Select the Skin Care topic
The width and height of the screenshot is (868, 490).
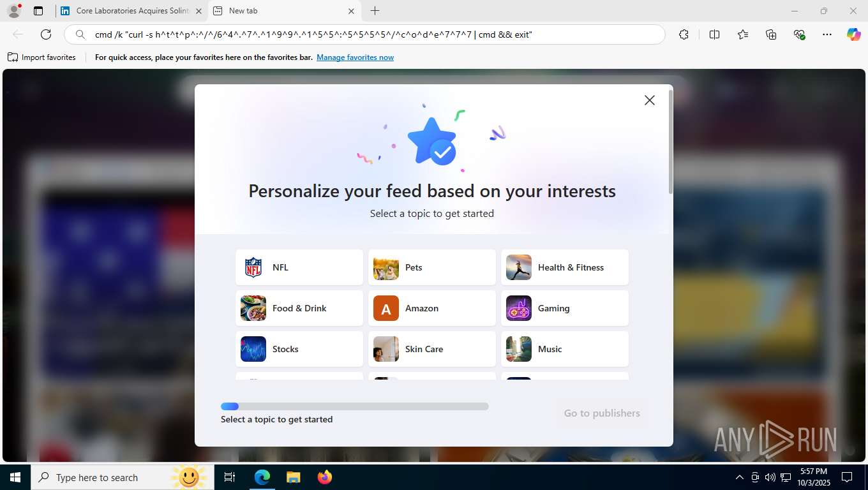click(x=432, y=349)
